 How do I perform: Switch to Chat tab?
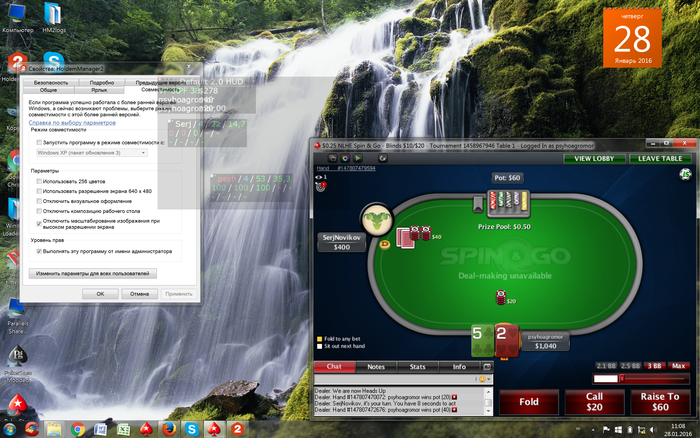334,367
